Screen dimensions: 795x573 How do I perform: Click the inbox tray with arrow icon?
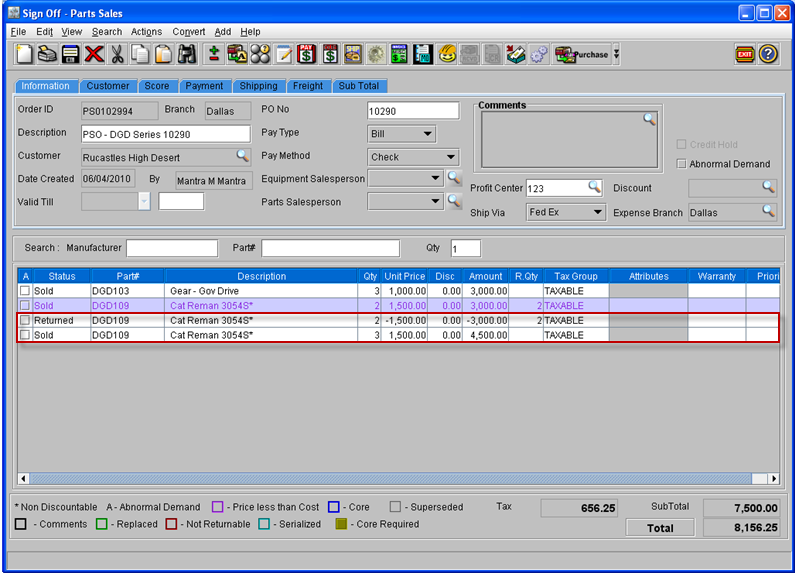click(516, 54)
